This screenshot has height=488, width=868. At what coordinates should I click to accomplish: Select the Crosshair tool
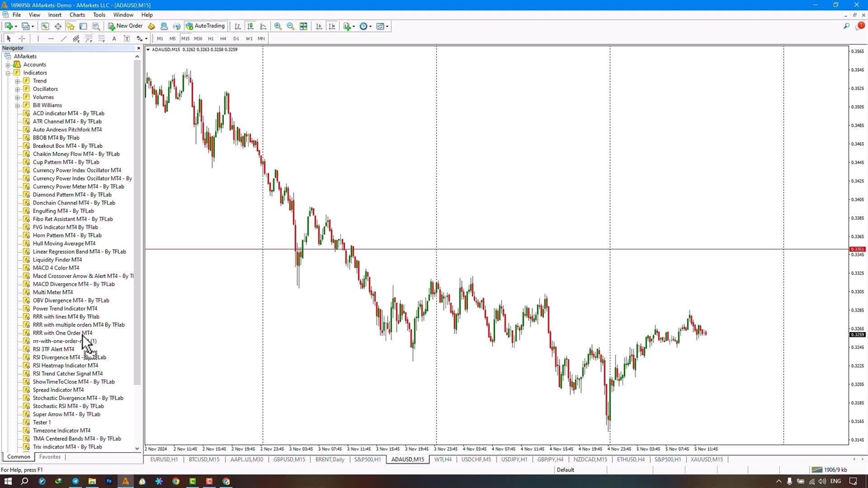click(x=22, y=39)
